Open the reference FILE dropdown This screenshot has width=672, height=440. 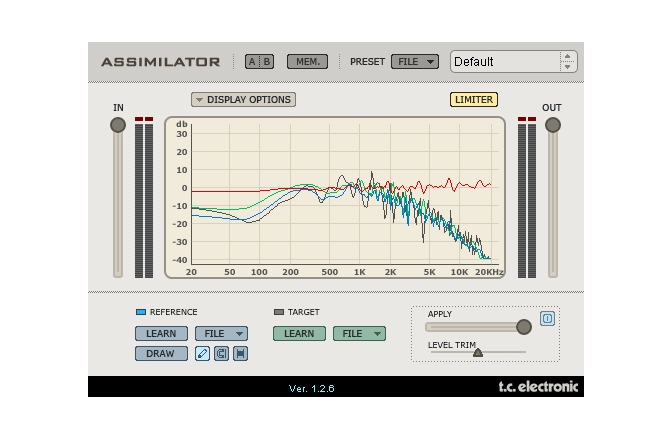tap(221, 333)
